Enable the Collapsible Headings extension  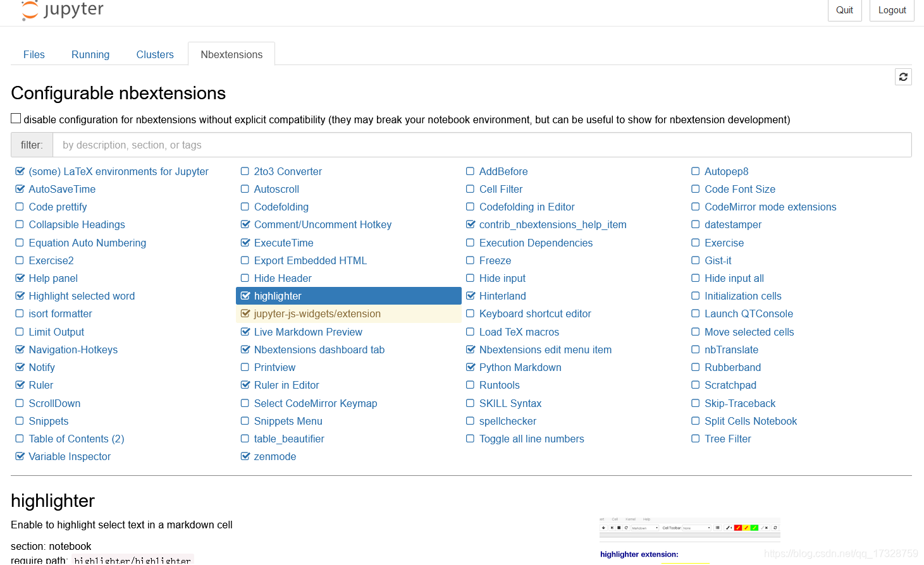(77, 224)
